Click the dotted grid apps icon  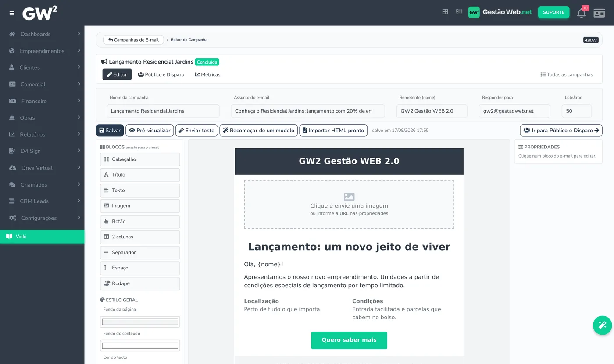[459, 12]
